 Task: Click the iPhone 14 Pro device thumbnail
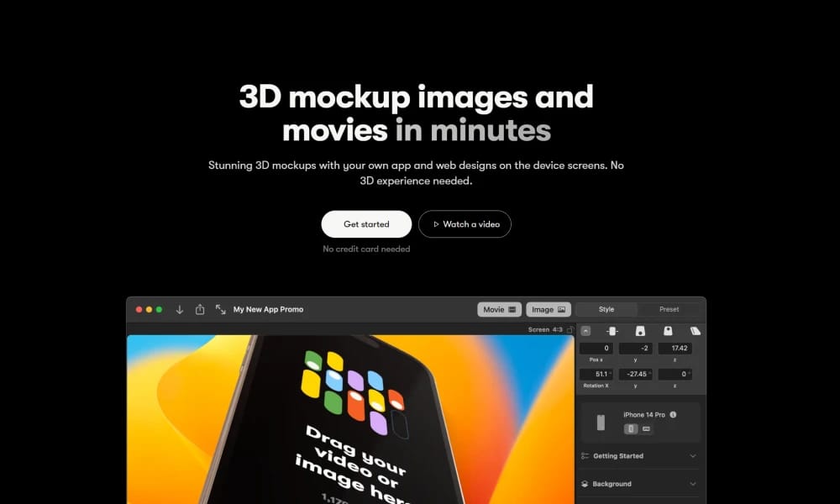[601, 422]
